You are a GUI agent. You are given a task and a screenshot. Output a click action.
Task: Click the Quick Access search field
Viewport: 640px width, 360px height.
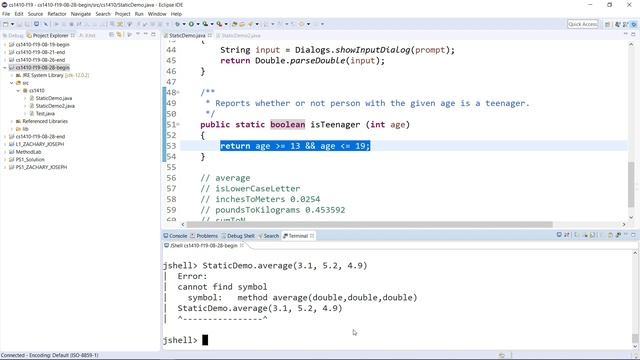tap(582, 24)
